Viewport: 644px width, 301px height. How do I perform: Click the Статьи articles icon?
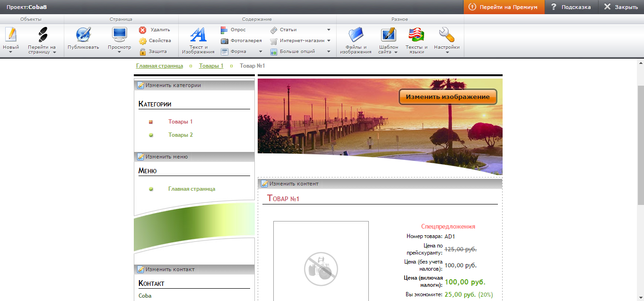pyautogui.click(x=274, y=29)
